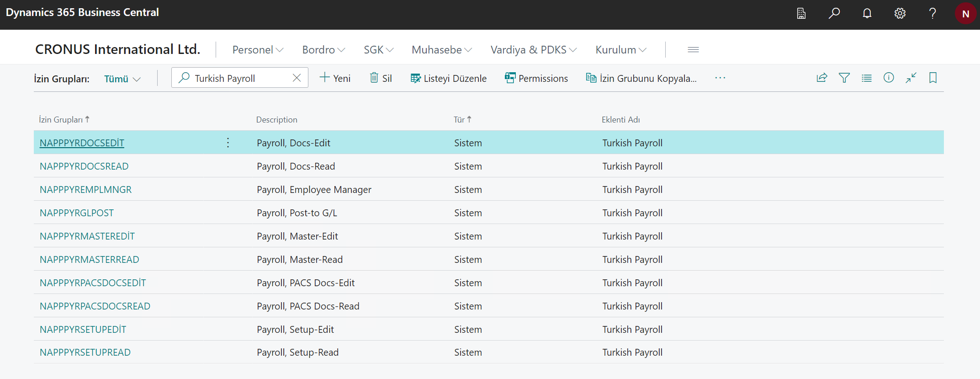Open NAPPPYRSETUPREAD permission set
Viewport: 980px width, 379px height.
(85, 352)
